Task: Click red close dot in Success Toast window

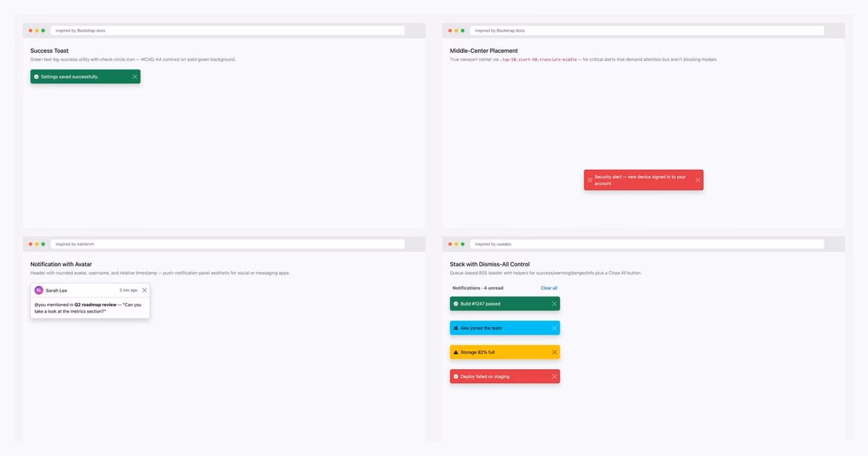Action: (30, 30)
